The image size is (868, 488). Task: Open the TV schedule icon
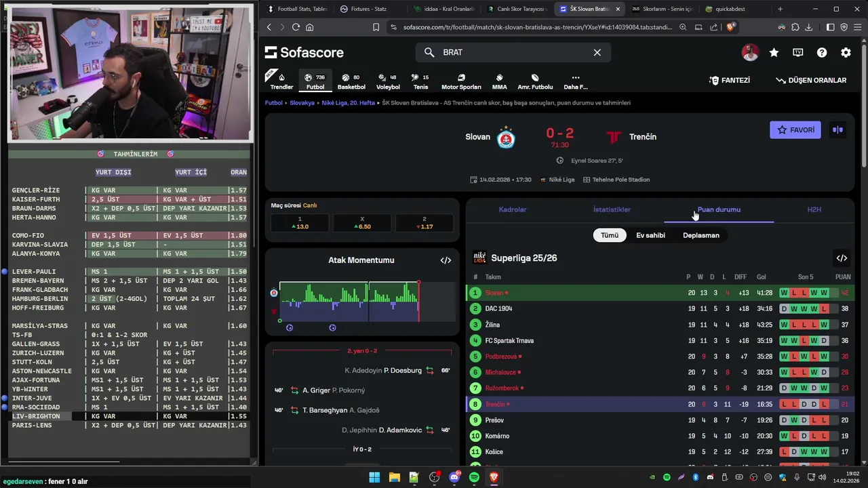798,52
